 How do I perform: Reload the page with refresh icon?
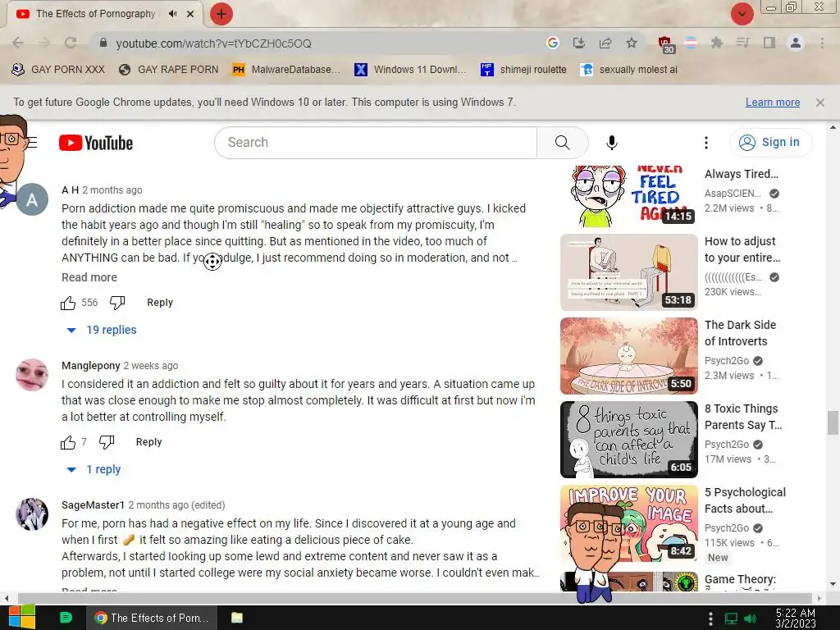(x=71, y=43)
